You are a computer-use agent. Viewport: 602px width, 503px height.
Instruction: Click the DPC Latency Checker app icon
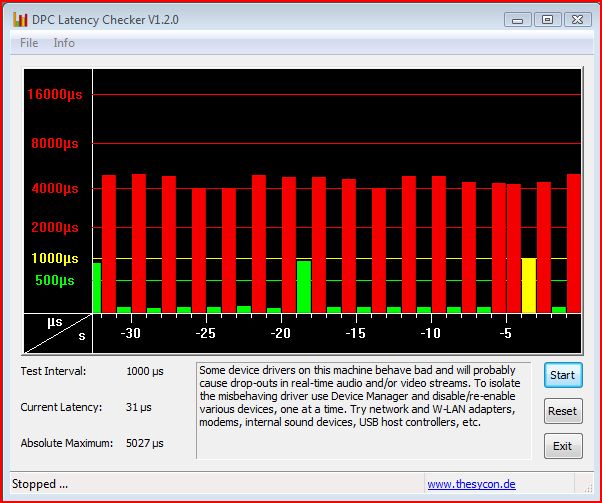coord(20,20)
